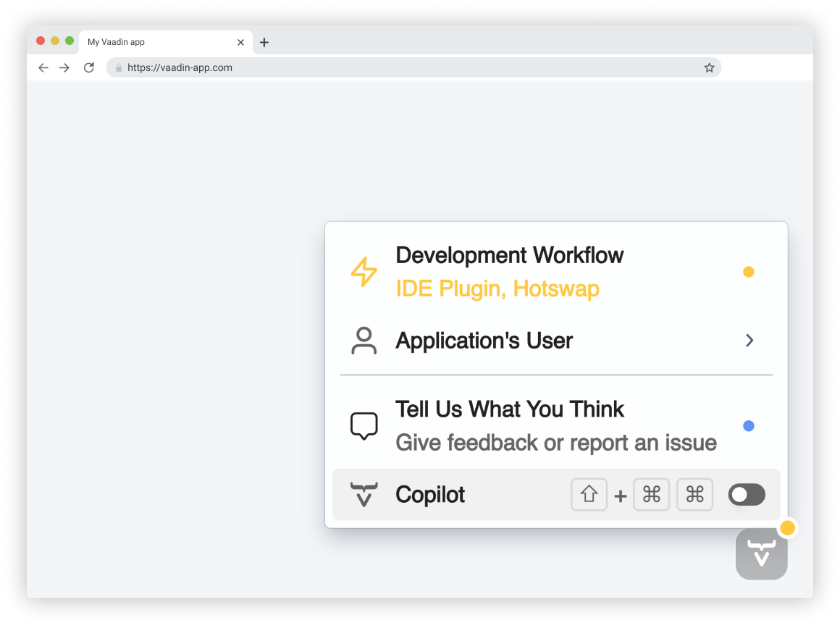Click the yellow Development Workflow status dot
Image resolution: width=840 pixels, height=626 pixels.
749,272
